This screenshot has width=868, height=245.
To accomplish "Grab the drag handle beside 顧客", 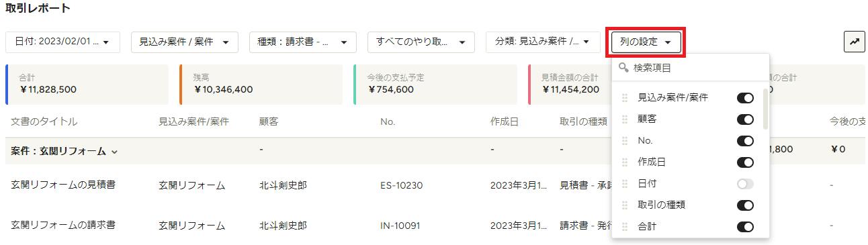I will click(625, 119).
